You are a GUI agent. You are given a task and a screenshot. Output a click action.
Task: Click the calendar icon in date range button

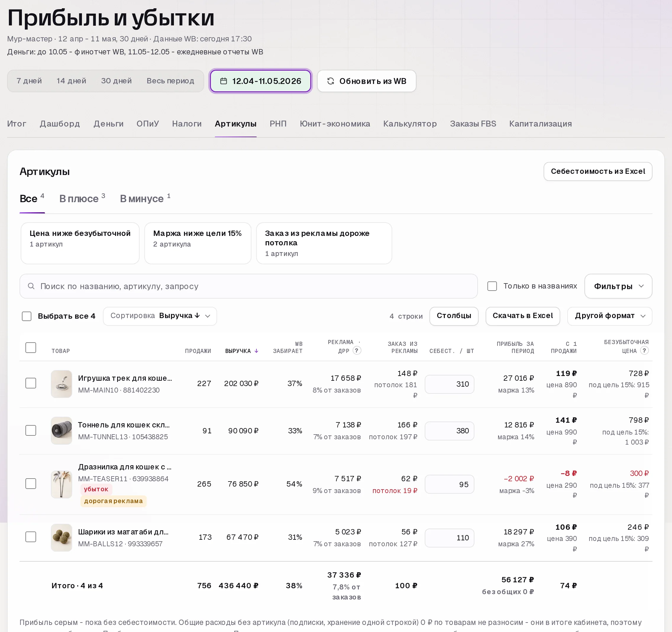point(223,81)
